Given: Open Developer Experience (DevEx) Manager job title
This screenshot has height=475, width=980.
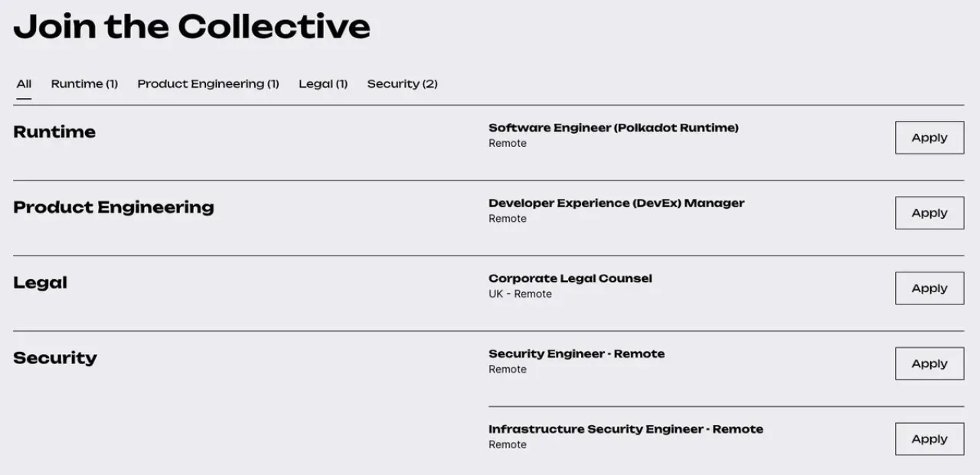Looking at the screenshot, I should pos(616,203).
